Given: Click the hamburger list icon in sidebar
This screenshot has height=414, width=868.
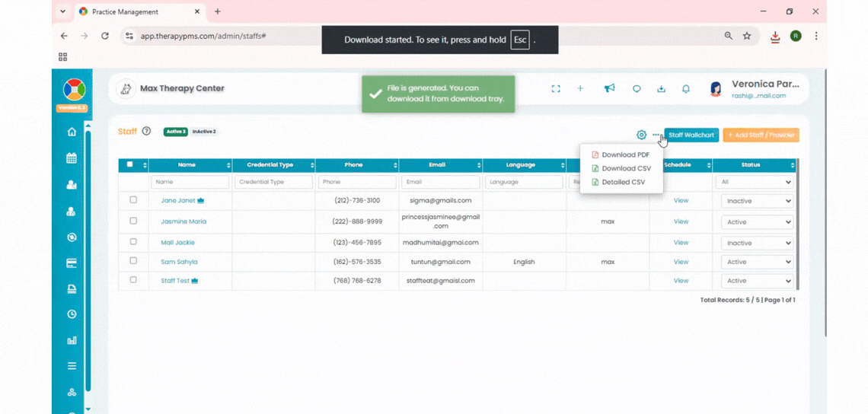Looking at the screenshot, I should point(72,366).
